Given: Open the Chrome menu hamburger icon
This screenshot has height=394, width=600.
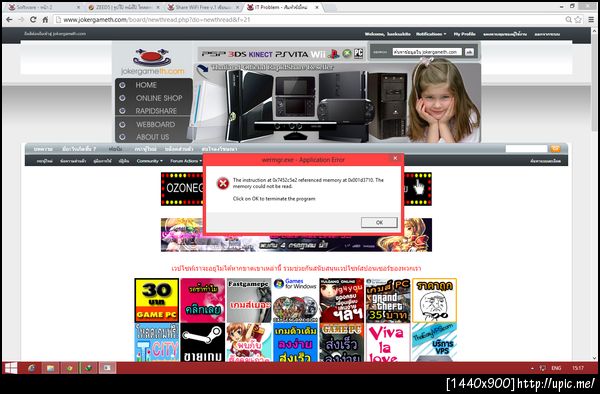Looking at the screenshot, I should pyautogui.click(x=591, y=20).
